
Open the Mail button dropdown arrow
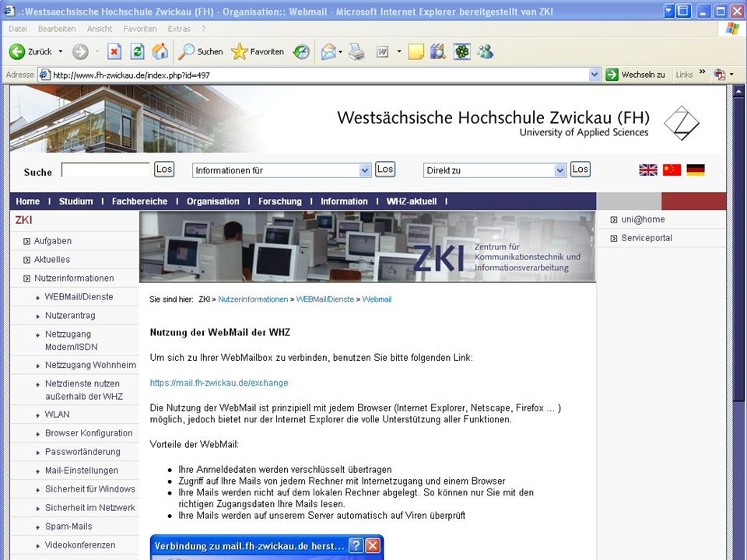click(x=341, y=51)
